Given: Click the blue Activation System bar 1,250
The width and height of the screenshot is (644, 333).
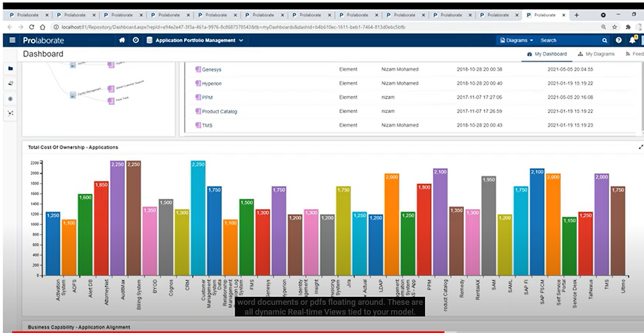Looking at the screenshot, I should pyautogui.click(x=53, y=244).
